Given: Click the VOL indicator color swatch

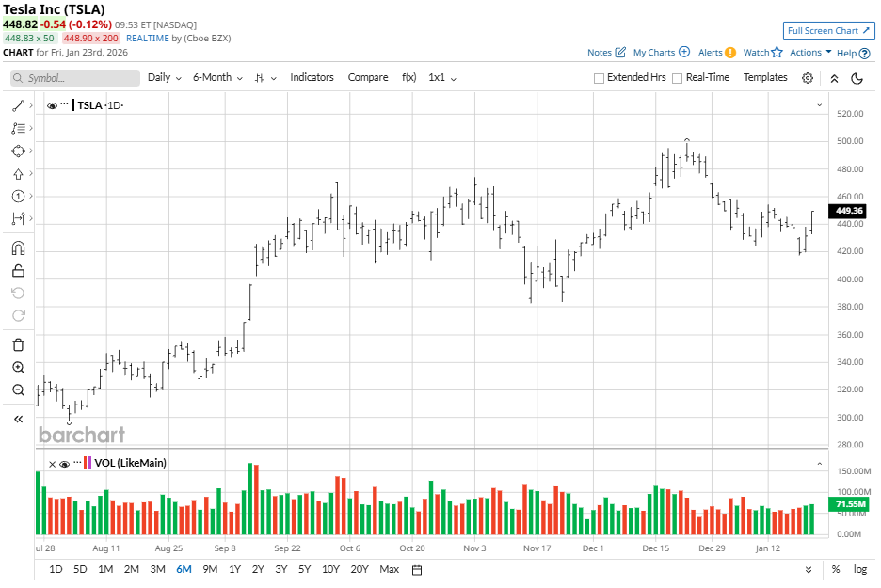Looking at the screenshot, I should tap(88, 463).
